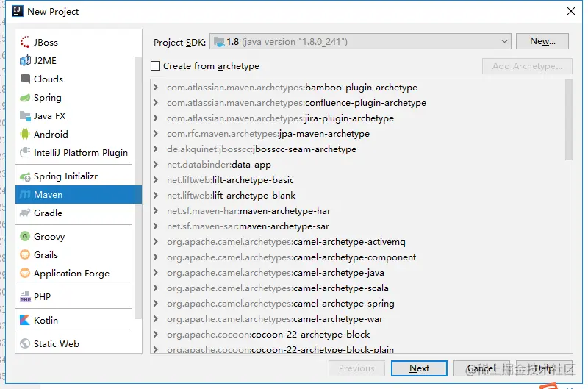Expand the maven-archetype-har node
Image resolution: width=588 pixels, height=389 pixels.
[156, 211]
